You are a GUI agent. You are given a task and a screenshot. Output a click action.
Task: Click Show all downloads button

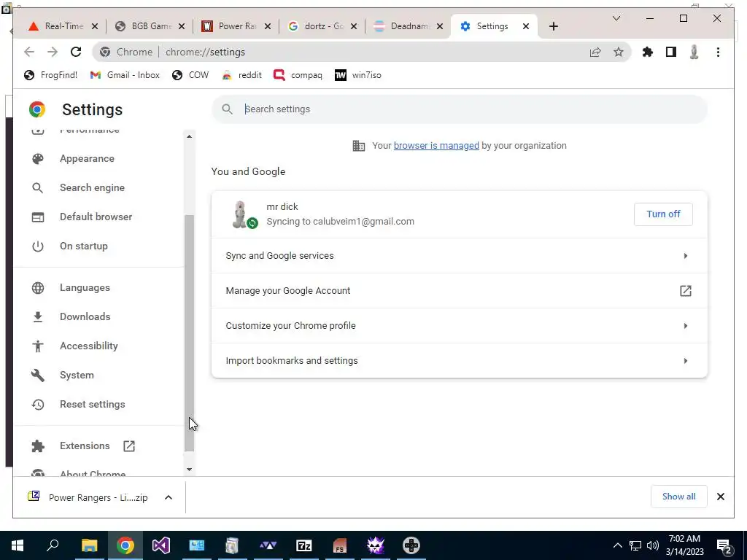coord(678,497)
